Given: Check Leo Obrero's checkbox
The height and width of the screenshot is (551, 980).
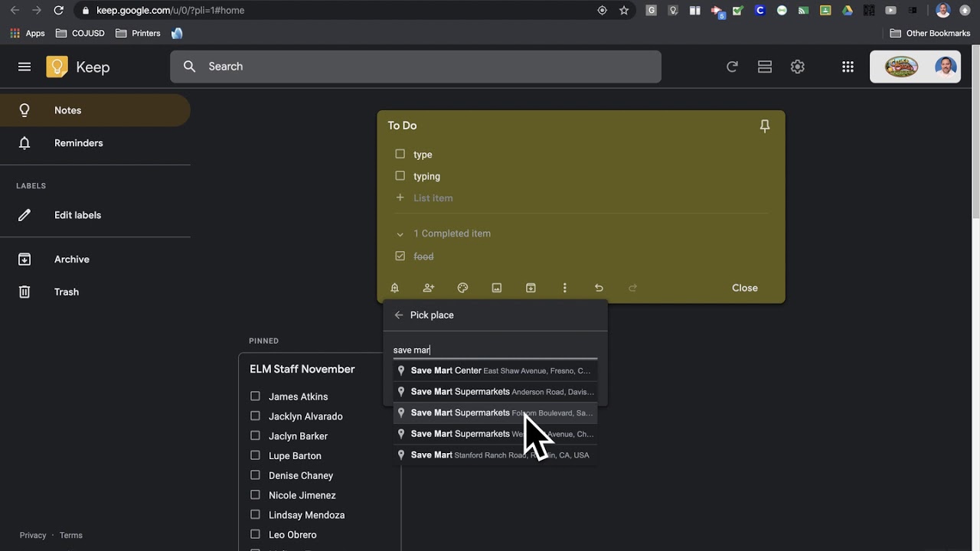Looking at the screenshot, I should pos(255,535).
